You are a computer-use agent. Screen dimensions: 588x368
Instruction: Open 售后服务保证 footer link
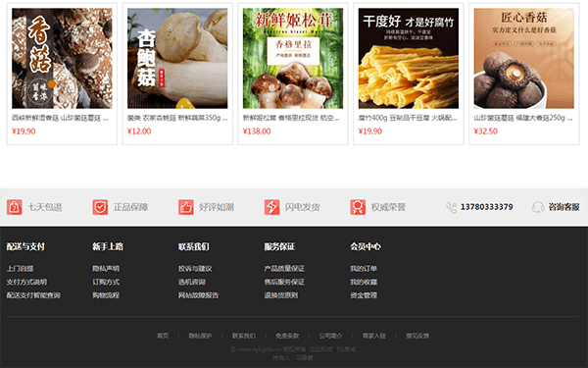coord(284,282)
